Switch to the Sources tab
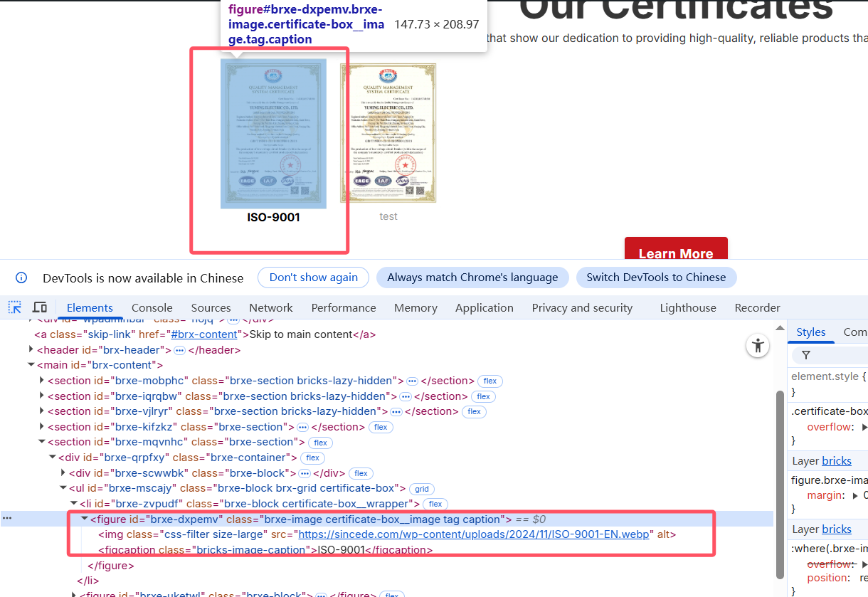The height and width of the screenshot is (597, 868). 211,307
